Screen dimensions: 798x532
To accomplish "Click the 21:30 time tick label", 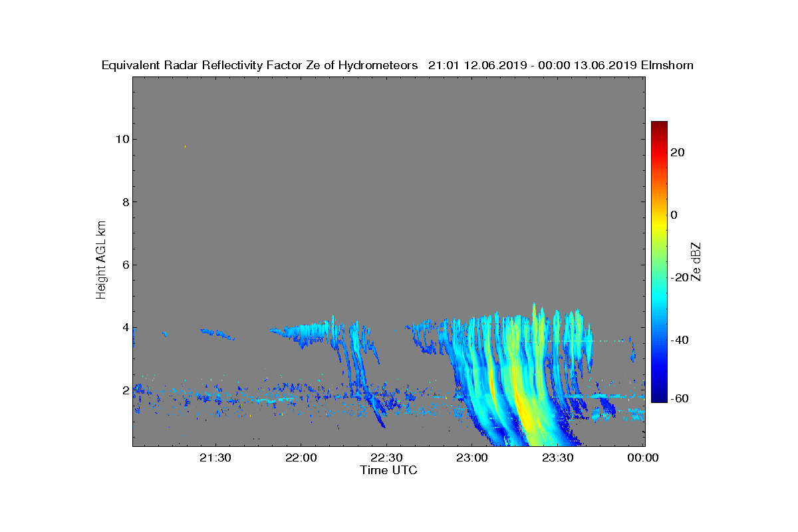I will [215, 458].
